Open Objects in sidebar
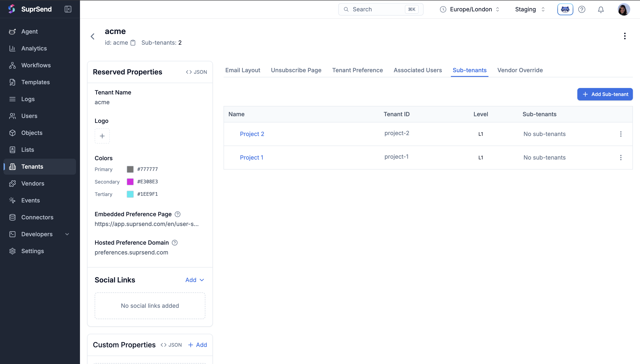Viewport: 640px width, 364px height. coord(40,133)
